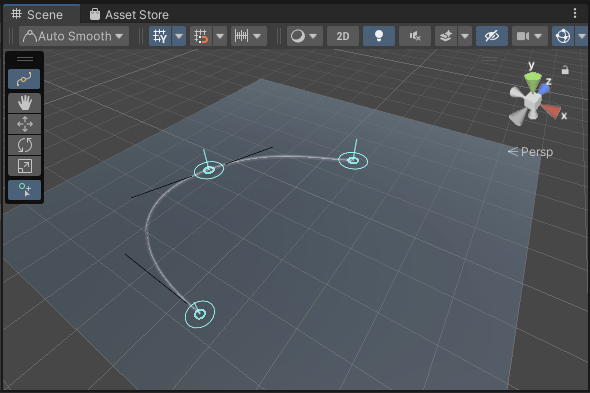Select the bottom spline knot
This screenshot has height=393, width=590.
pyautogui.click(x=200, y=314)
